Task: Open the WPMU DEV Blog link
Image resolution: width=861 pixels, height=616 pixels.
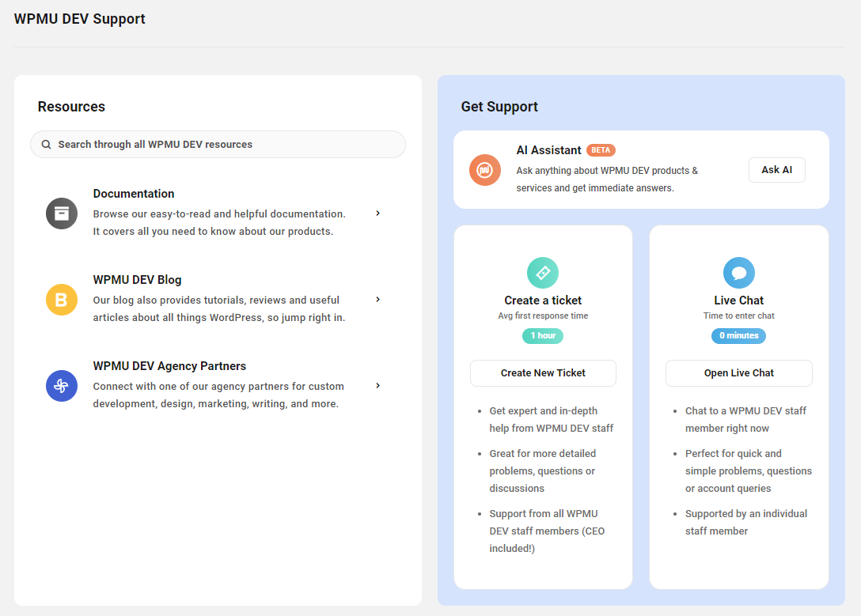Action: (136, 279)
